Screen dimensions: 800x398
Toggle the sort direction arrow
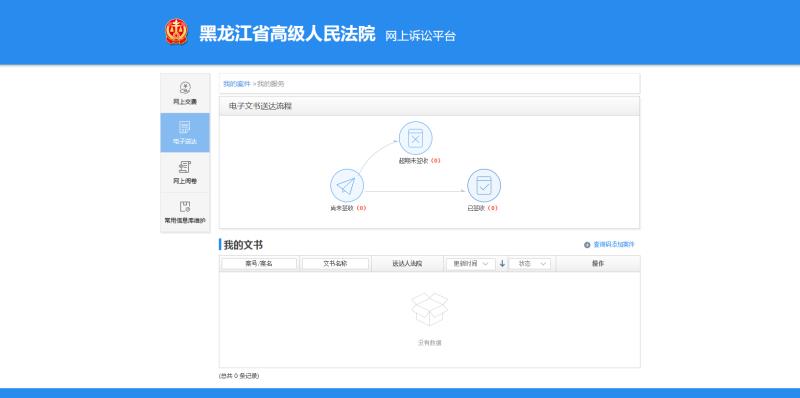pyautogui.click(x=502, y=264)
